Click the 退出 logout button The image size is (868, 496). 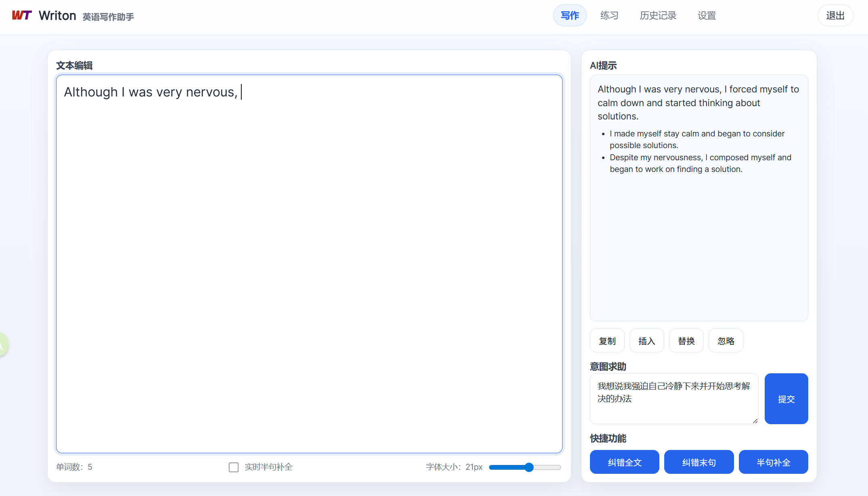835,16
